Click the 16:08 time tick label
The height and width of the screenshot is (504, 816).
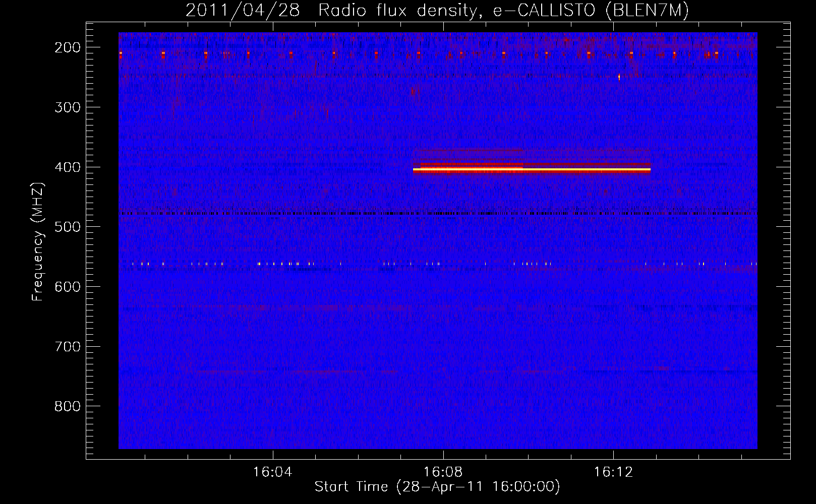coord(443,472)
